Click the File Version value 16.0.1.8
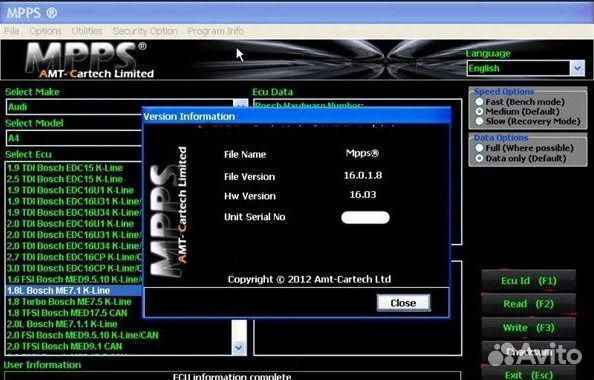This screenshot has height=380, width=594. click(363, 175)
